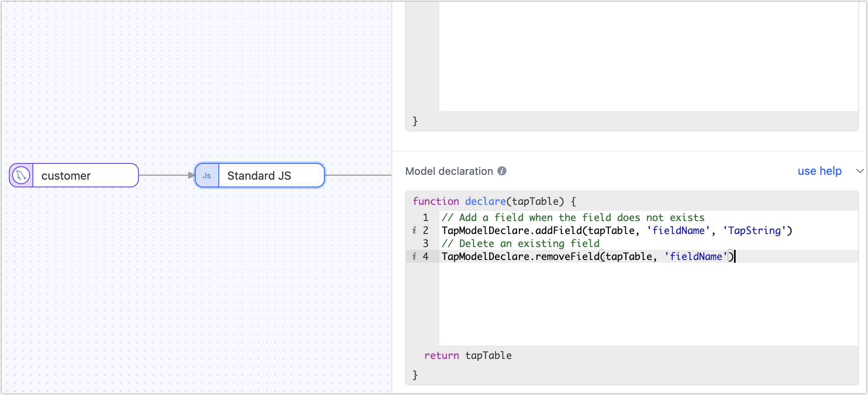Click the info marker on line 4 gutter
868x395 pixels.
[x=414, y=256]
